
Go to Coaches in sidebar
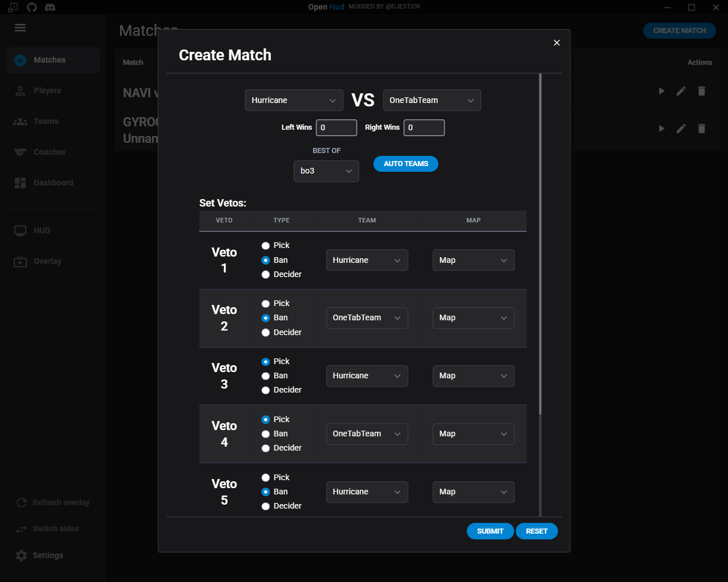pos(53,152)
